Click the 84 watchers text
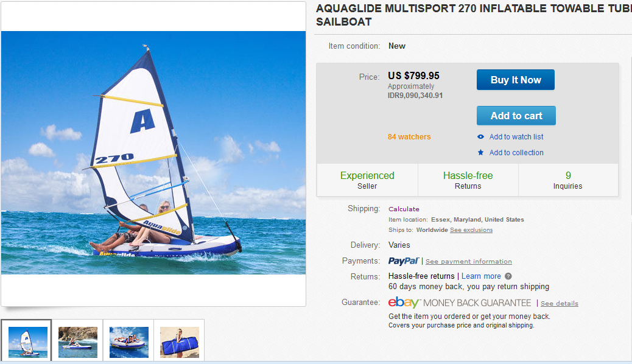This screenshot has width=632, height=364. click(x=409, y=137)
